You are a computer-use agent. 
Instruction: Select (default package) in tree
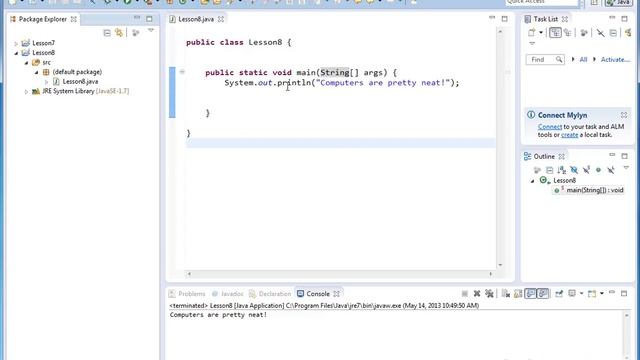tap(77, 72)
